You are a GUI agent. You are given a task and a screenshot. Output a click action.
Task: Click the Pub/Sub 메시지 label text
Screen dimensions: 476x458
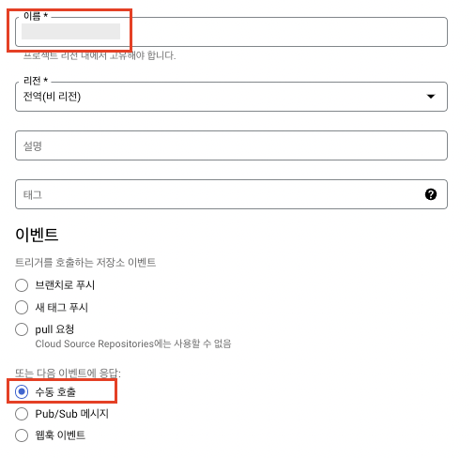click(x=71, y=414)
